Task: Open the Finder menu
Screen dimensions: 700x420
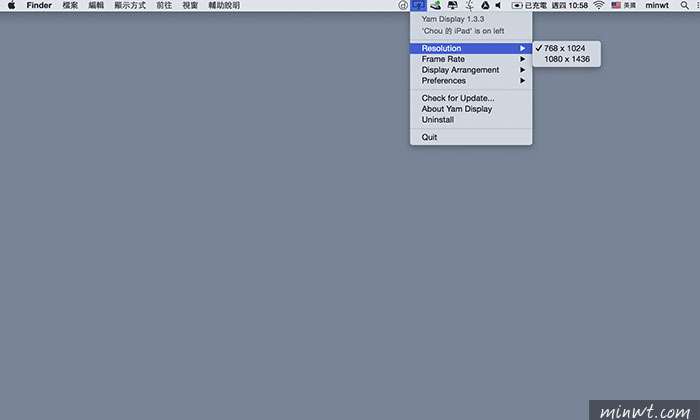Action: [x=39, y=5]
